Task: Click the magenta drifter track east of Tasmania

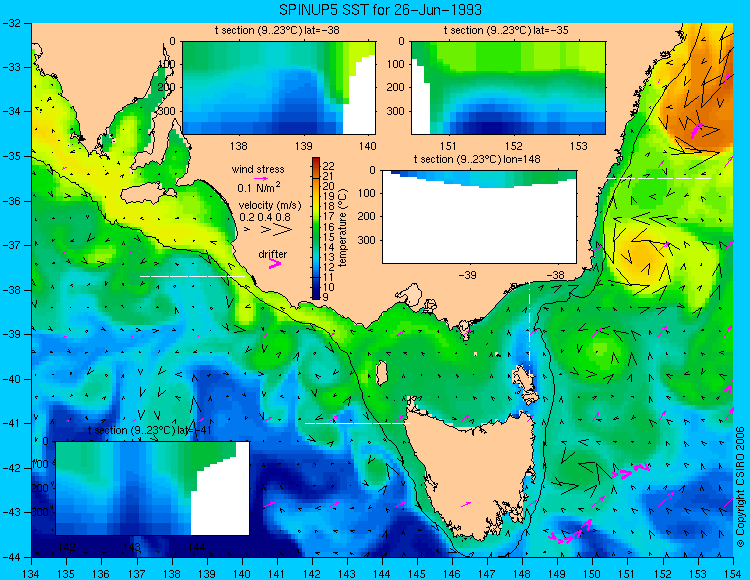Action: [630, 471]
